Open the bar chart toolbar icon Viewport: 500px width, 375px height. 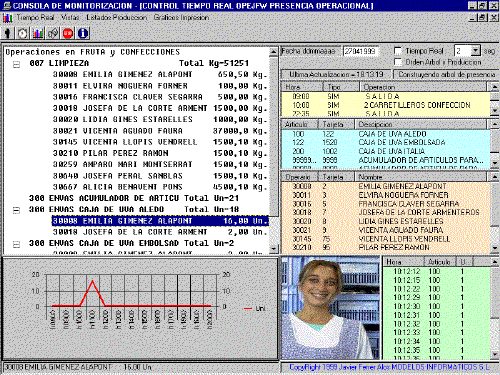click(38, 33)
